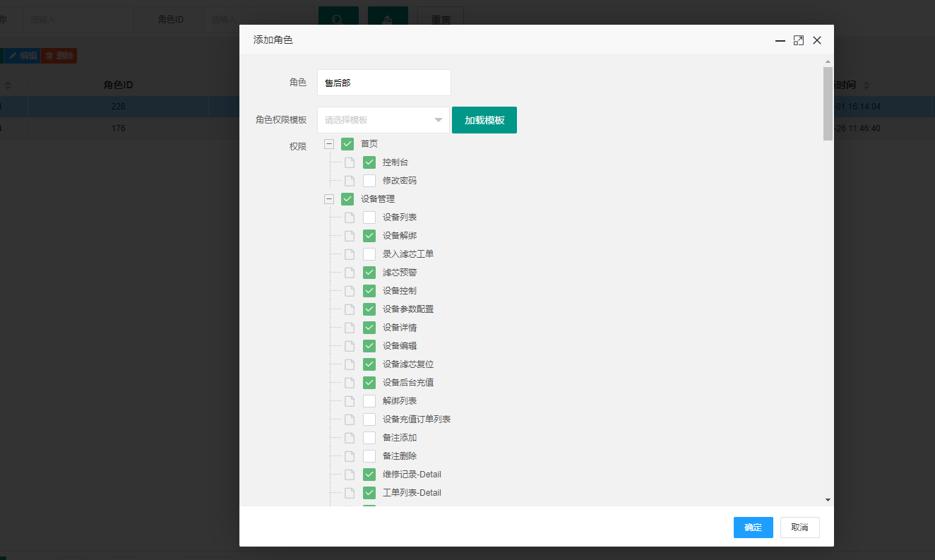
Task: Click the 编辑 button in background toolbar
Action: pos(23,56)
